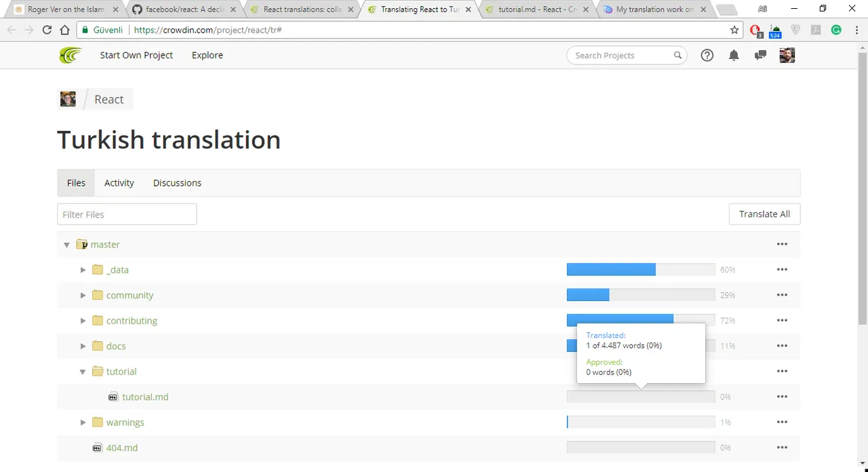Focus the Filter Files input field
This screenshot has height=472, width=868.
pos(127,214)
